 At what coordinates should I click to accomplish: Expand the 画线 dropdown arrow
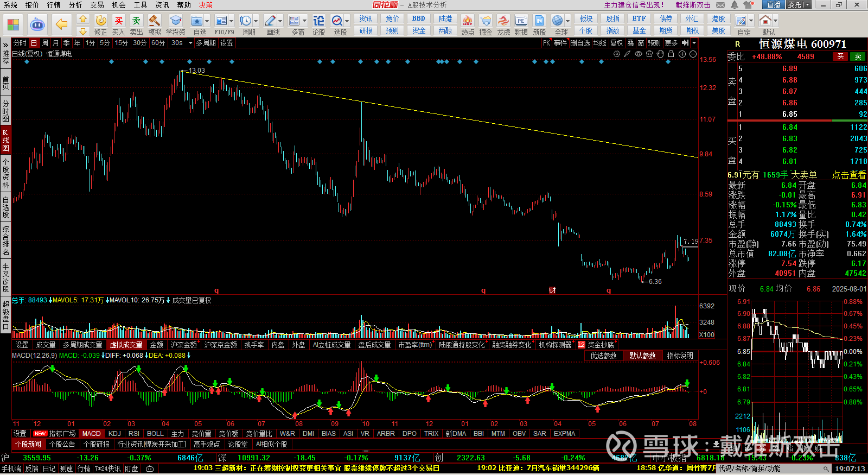click(280, 21)
